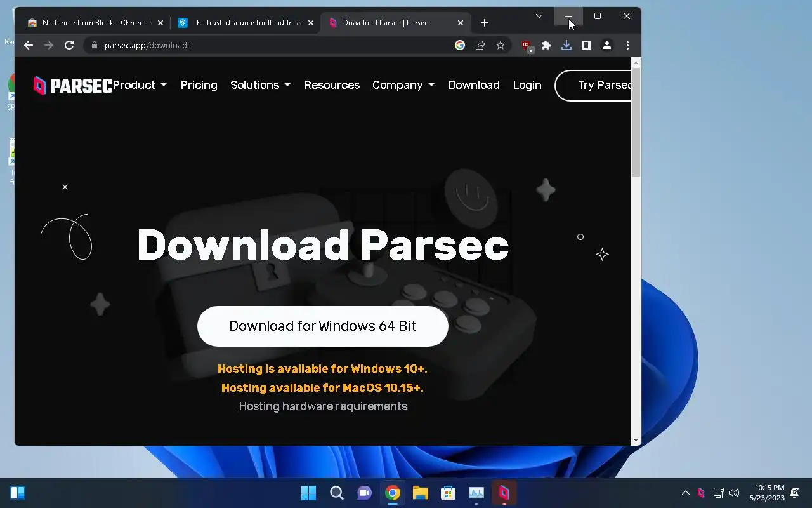
Task: Open the Chrome profile menu
Action: click(x=607, y=45)
